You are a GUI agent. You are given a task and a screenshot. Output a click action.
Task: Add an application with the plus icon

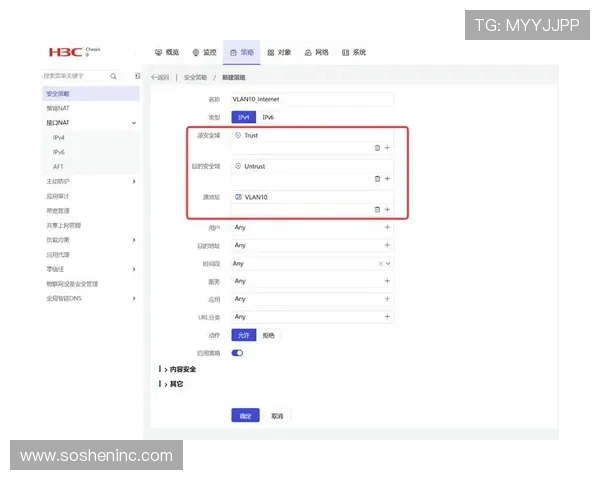387,299
